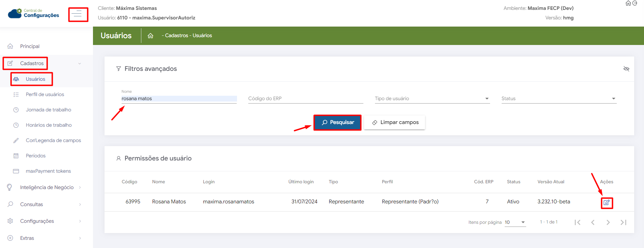Click the Limpar campos button
Viewport: 644px width, 248px height.
click(x=394, y=122)
